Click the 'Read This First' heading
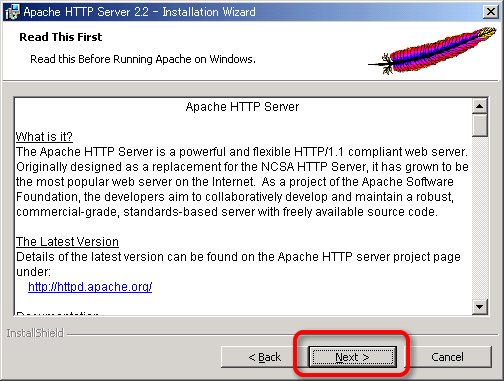 [61, 37]
